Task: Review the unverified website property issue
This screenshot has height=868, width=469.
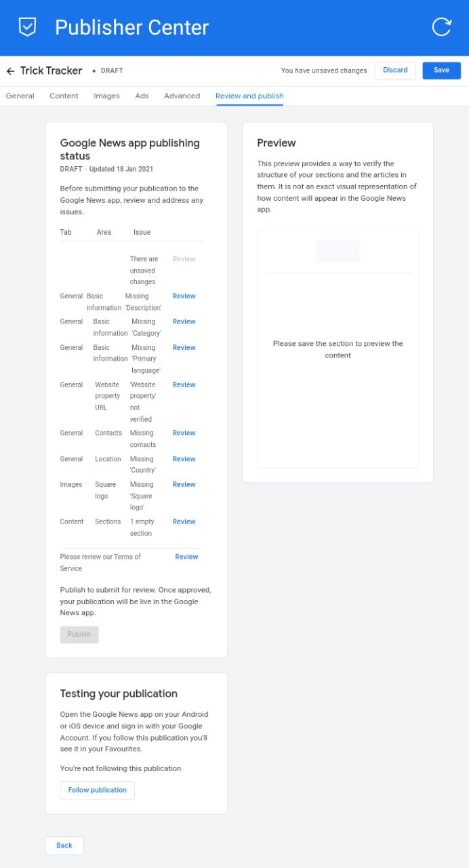Action: 184,385
